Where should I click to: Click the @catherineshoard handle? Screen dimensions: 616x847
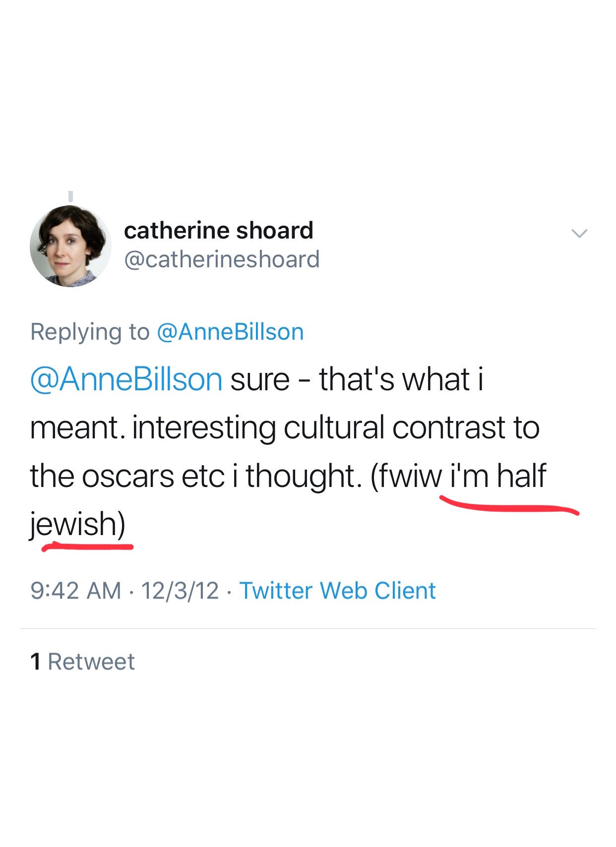(221, 259)
